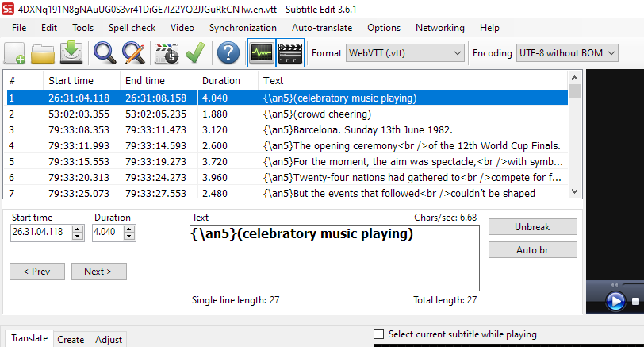
Task: Run spell check green checkmark icon
Action: pyautogui.click(x=194, y=53)
